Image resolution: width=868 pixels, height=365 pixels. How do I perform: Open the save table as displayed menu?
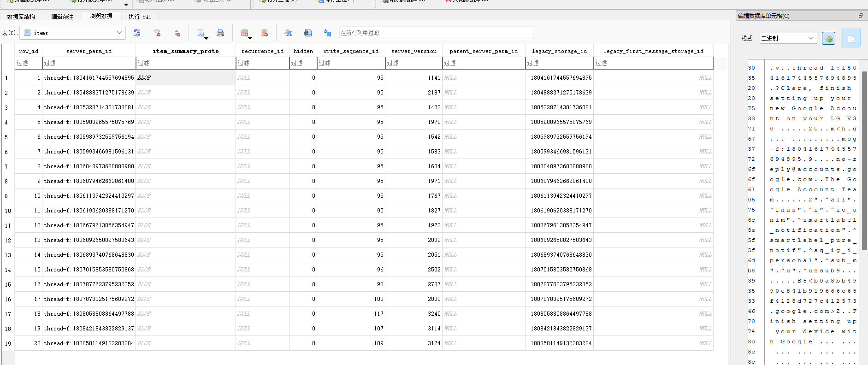201,33
